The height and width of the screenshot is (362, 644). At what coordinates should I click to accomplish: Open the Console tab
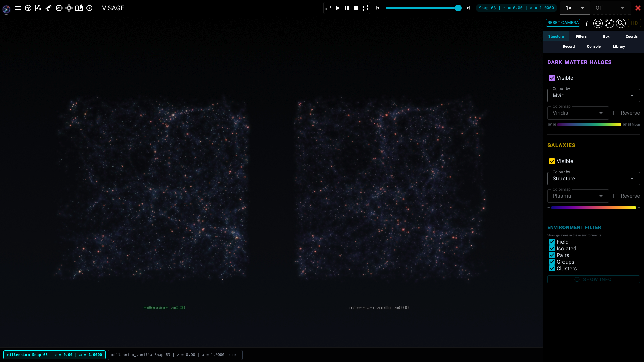[x=593, y=46]
